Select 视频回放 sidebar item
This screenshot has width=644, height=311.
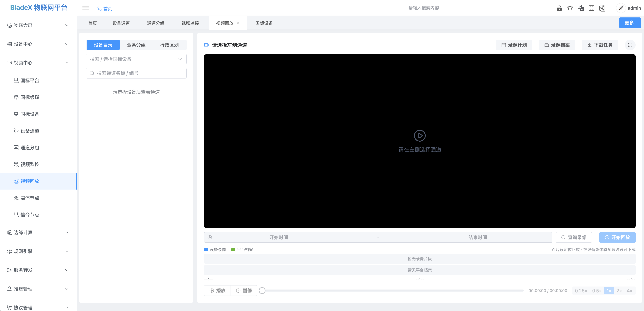tap(38, 181)
